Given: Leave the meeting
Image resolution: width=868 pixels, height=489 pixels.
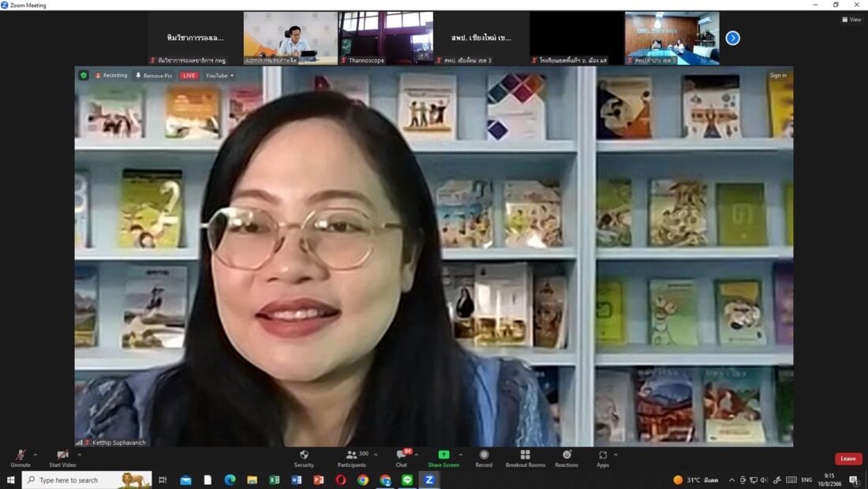Looking at the screenshot, I should (848, 459).
